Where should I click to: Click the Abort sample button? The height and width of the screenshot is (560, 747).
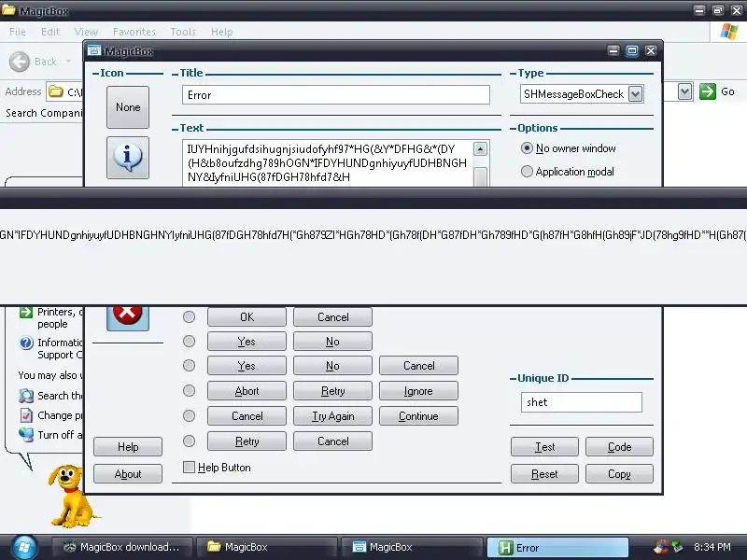click(x=247, y=391)
